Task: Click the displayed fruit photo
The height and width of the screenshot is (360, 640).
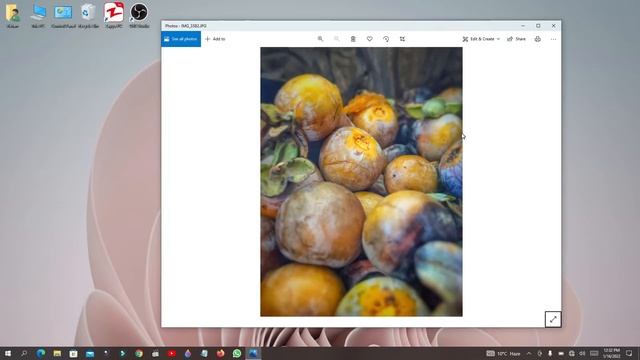Action: click(362, 182)
